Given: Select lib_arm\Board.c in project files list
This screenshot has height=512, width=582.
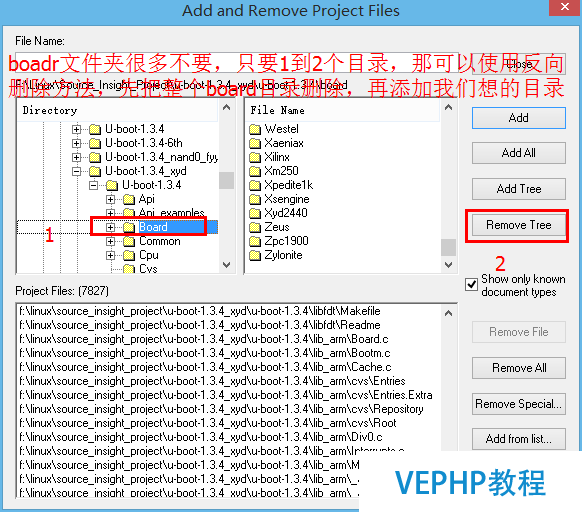Looking at the screenshot, I should point(204,339).
